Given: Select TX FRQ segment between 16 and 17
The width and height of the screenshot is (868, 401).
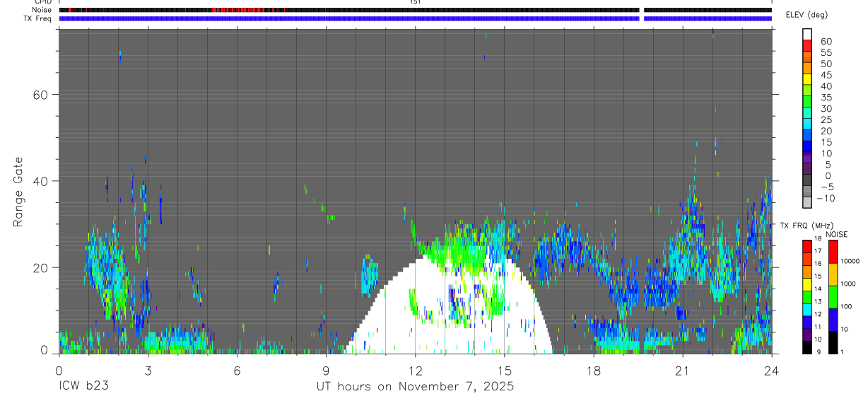Looking at the screenshot, I should tap(807, 258).
